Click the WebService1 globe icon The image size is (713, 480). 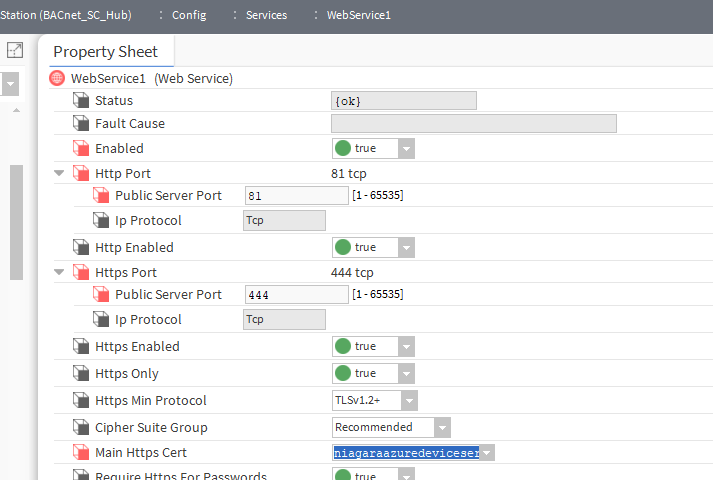coord(57,78)
